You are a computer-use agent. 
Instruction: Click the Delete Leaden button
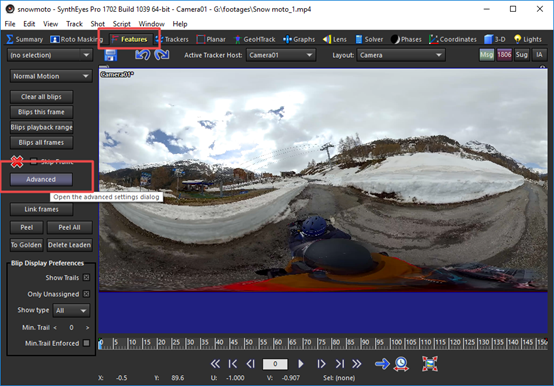tap(69, 245)
